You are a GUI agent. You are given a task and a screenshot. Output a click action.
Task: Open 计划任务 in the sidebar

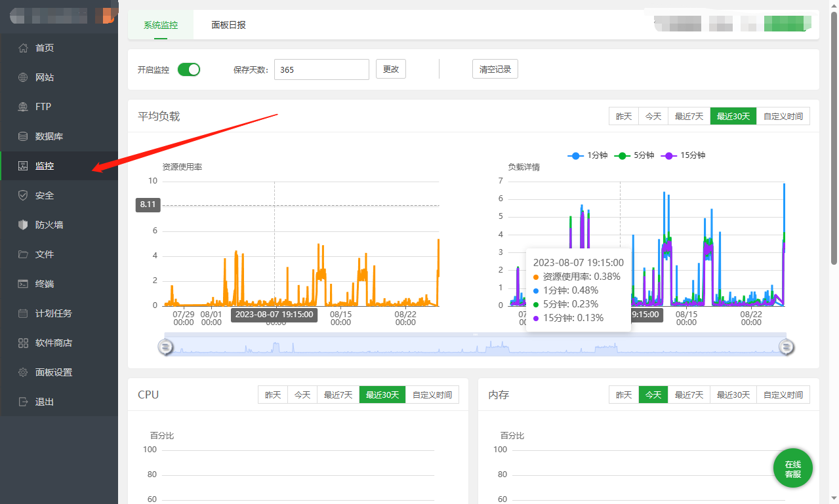[59, 313]
